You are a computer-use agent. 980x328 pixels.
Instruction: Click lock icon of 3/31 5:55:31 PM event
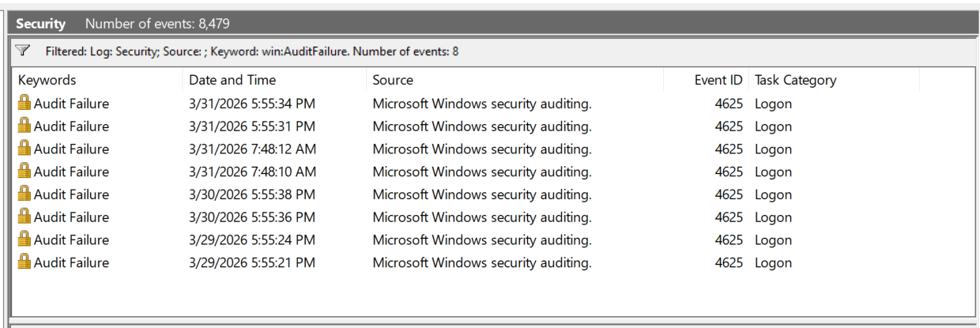point(24,126)
